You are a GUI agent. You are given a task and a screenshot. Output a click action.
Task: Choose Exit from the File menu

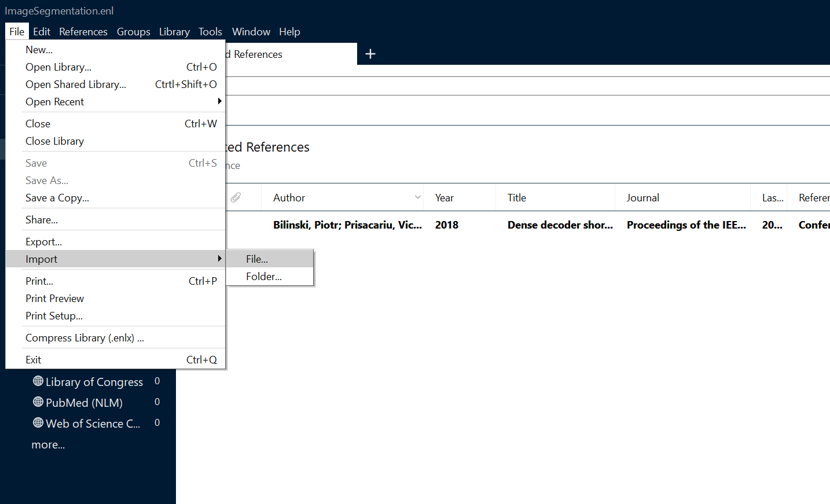(115, 360)
